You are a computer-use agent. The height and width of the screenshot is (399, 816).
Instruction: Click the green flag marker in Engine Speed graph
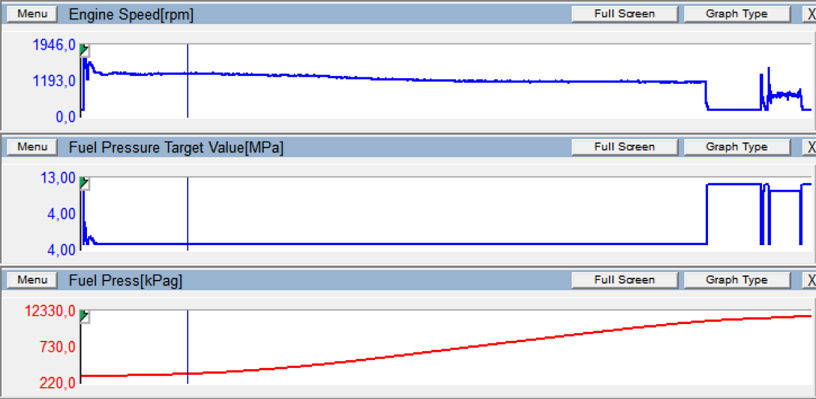(x=85, y=50)
